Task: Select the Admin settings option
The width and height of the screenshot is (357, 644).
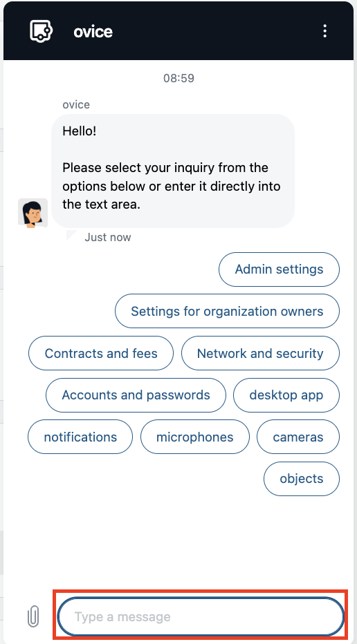Action: pos(279,269)
